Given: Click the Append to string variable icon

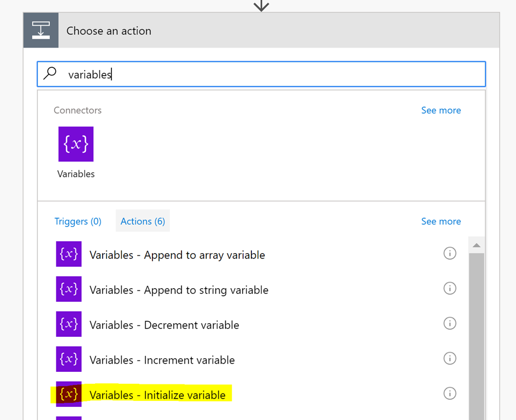Looking at the screenshot, I should (x=68, y=289).
